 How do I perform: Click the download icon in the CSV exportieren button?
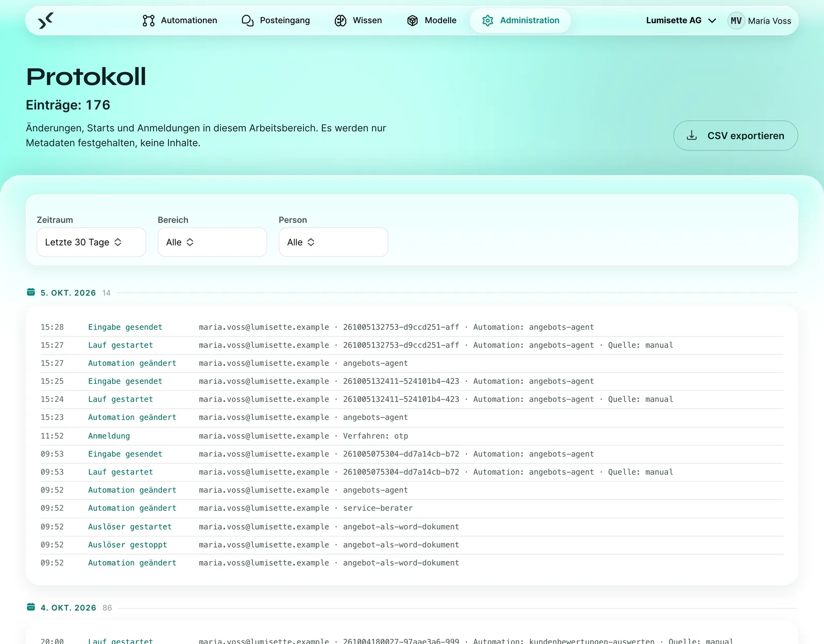click(x=692, y=135)
